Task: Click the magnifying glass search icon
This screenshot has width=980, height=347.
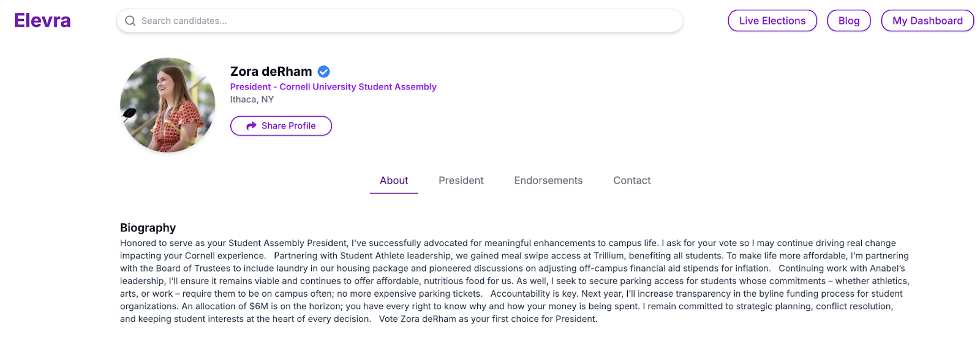Action: pyautogui.click(x=130, y=21)
